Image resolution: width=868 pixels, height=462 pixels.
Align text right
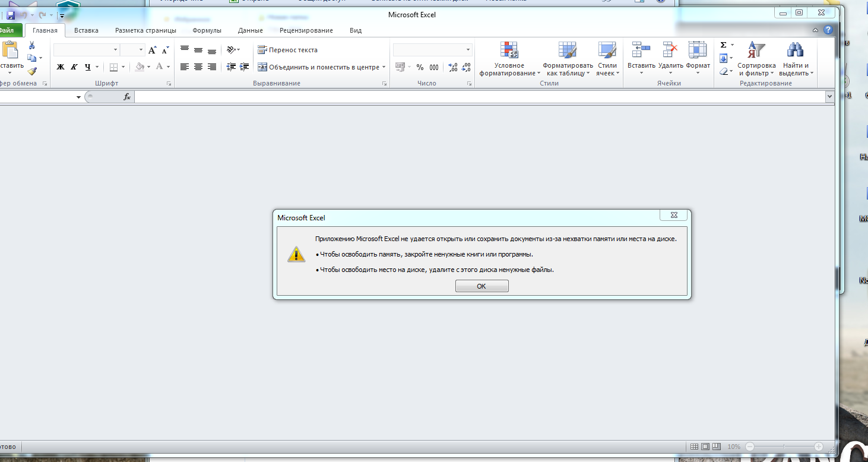point(212,67)
